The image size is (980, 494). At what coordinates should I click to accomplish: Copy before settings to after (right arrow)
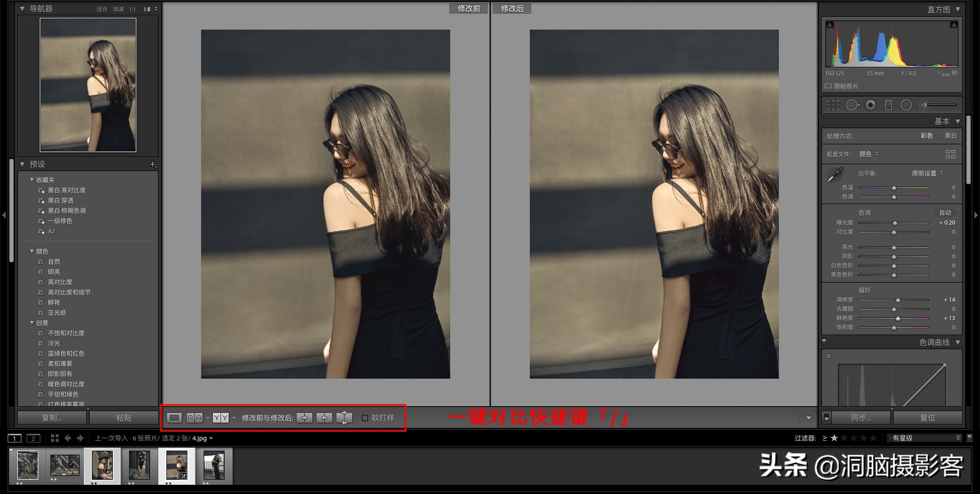[x=304, y=418]
